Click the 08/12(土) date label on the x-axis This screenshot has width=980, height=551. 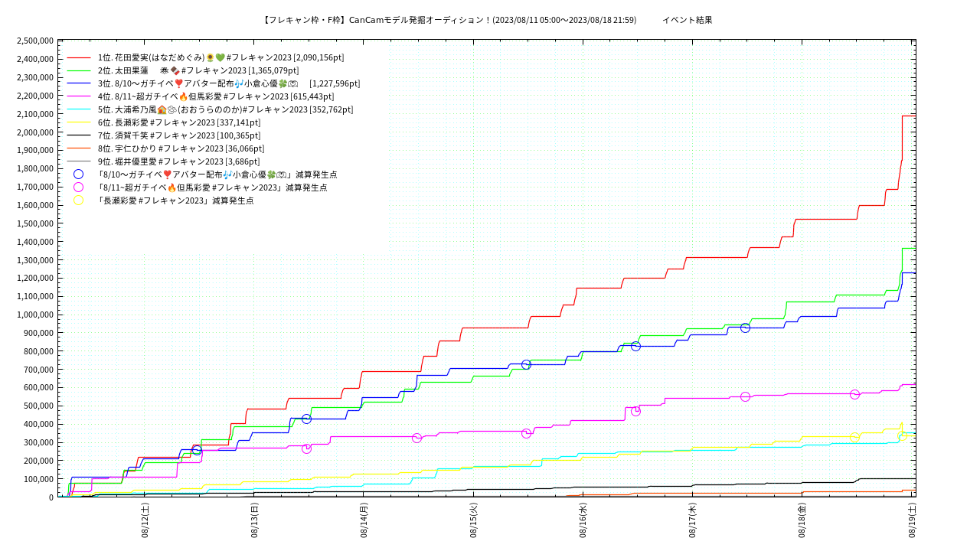[145, 520]
